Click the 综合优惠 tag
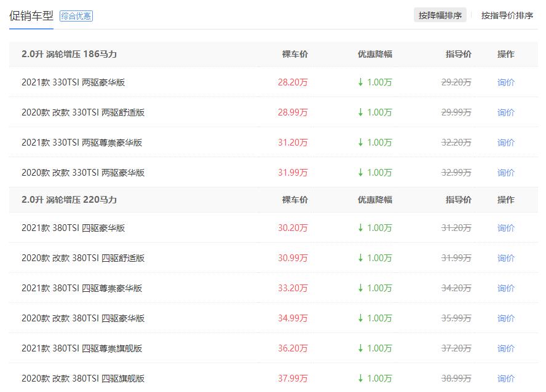Image resolution: width=546 pixels, height=392 pixels. tap(76, 16)
